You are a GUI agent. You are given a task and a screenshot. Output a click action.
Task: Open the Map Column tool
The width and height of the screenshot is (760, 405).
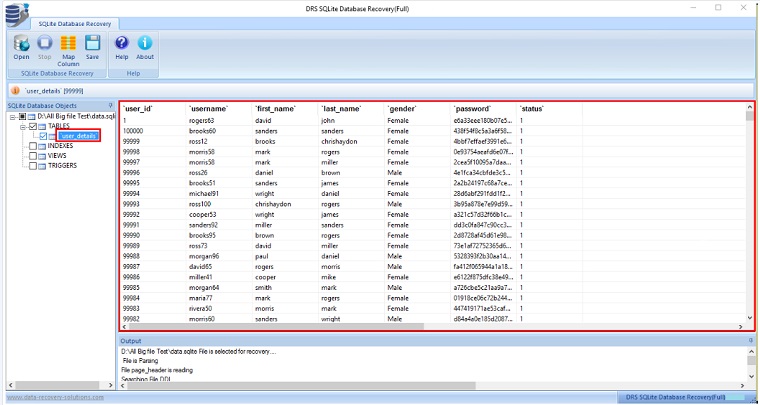[68, 50]
